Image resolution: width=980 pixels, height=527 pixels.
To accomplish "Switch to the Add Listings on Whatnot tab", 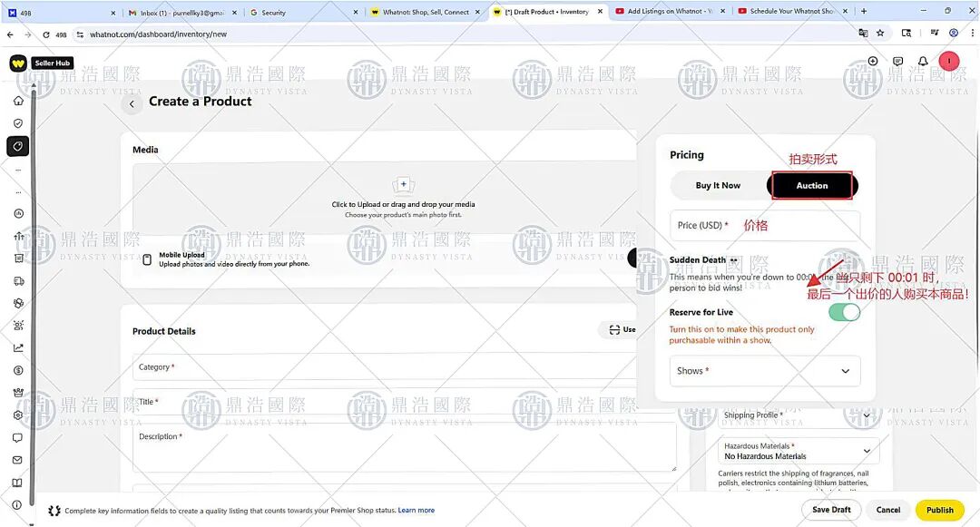I will (670, 11).
